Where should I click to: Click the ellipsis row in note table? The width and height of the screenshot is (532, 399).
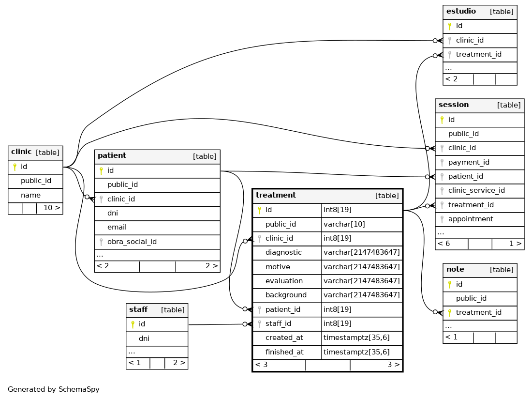click(x=480, y=326)
